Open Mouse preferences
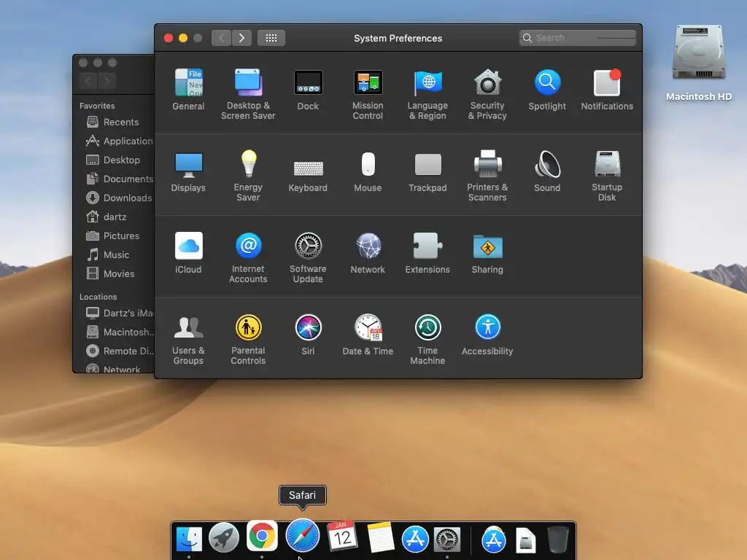 (x=368, y=171)
